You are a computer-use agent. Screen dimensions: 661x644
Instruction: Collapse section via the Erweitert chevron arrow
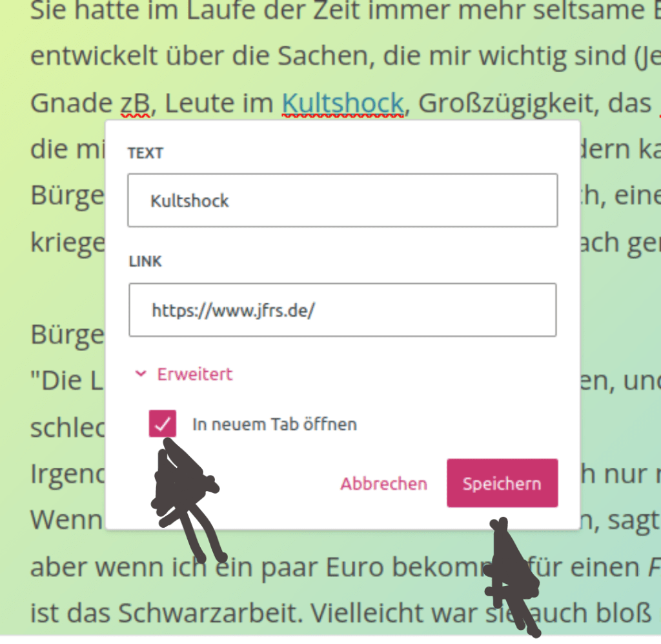(x=140, y=374)
